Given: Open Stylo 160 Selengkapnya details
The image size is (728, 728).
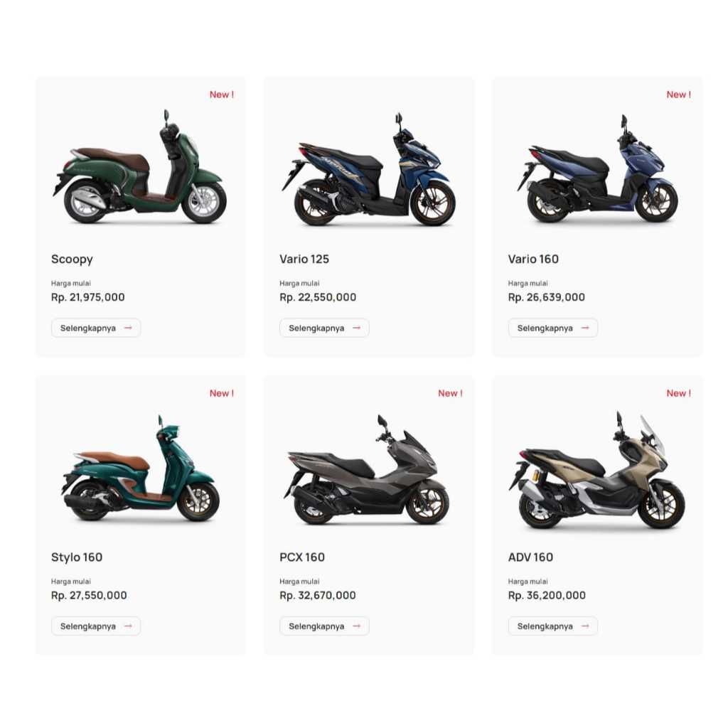Looking at the screenshot, I should pyautogui.click(x=96, y=626).
